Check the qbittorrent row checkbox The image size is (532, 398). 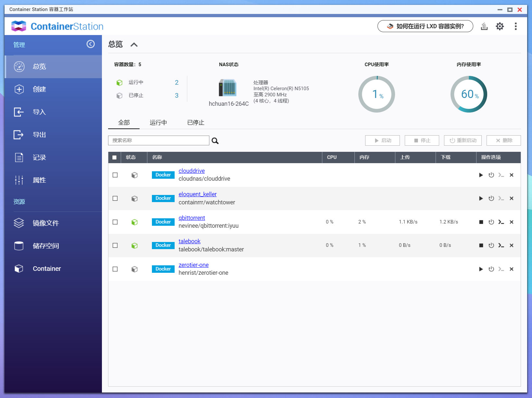click(115, 222)
